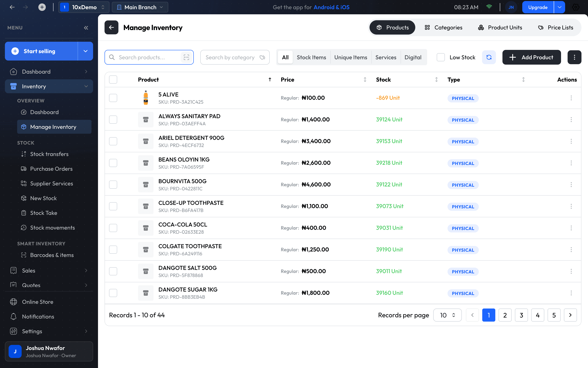Click the Upgrade button
The height and width of the screenshot is (368, 588).
[538, 7]
